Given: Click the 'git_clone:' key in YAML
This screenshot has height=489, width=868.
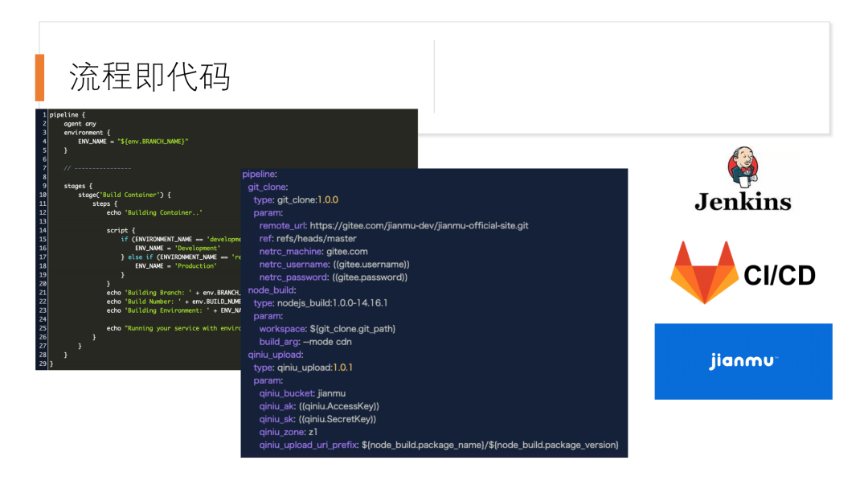Looking at the screenshot, I should point(268,187).
